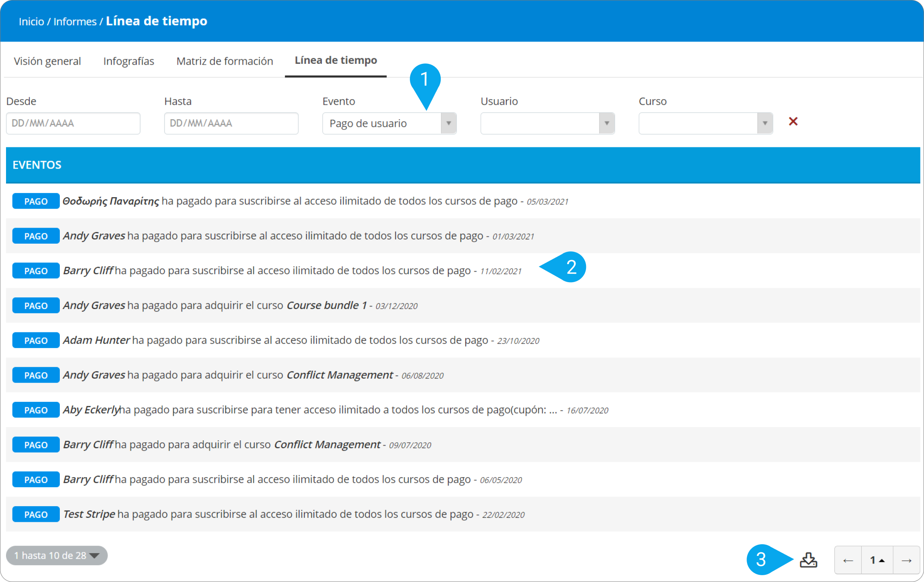
Task: Go to the next page arrow
Action: pyautogui.click(x=906, y=560)
